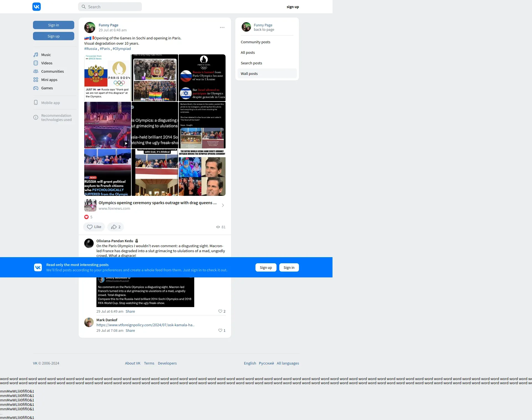Viewport: 532px width, 420px height.
Task: Open the Videos sidebar icon
Action: (36, 63)
